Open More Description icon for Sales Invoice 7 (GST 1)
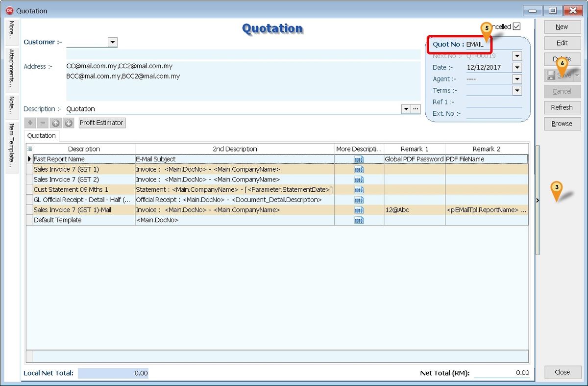This screenshot has width=588, height=386. pyautogui.click(x=358, y=169)
